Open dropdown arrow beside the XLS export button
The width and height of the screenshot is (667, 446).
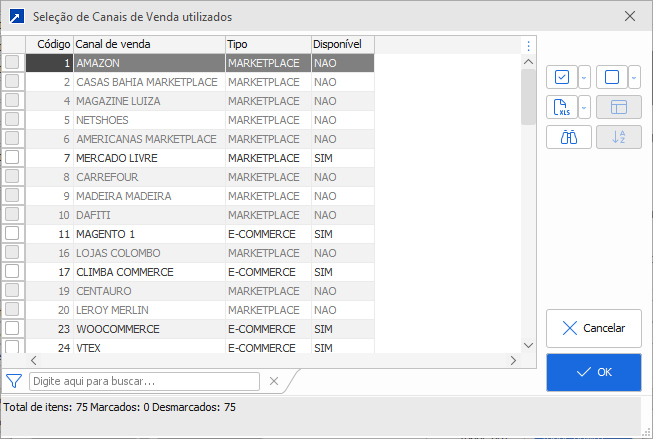click(x=584, y=107)
